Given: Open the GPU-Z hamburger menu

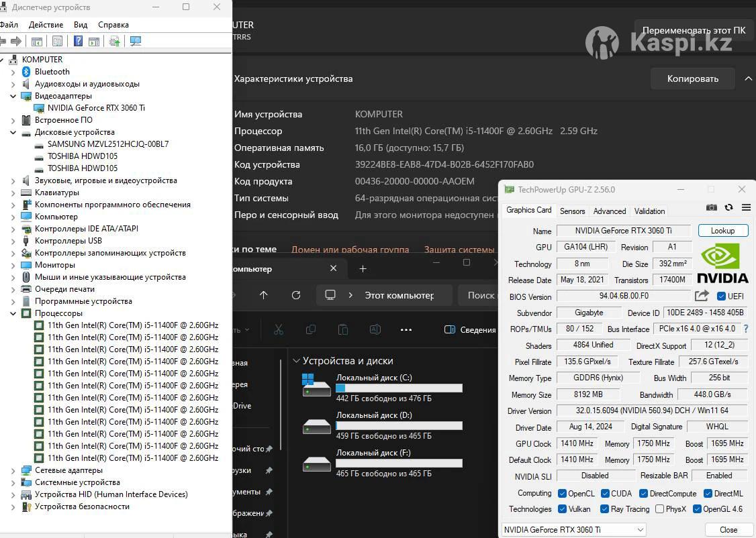Looking at the screenshot, I should [x=746, y=208].
